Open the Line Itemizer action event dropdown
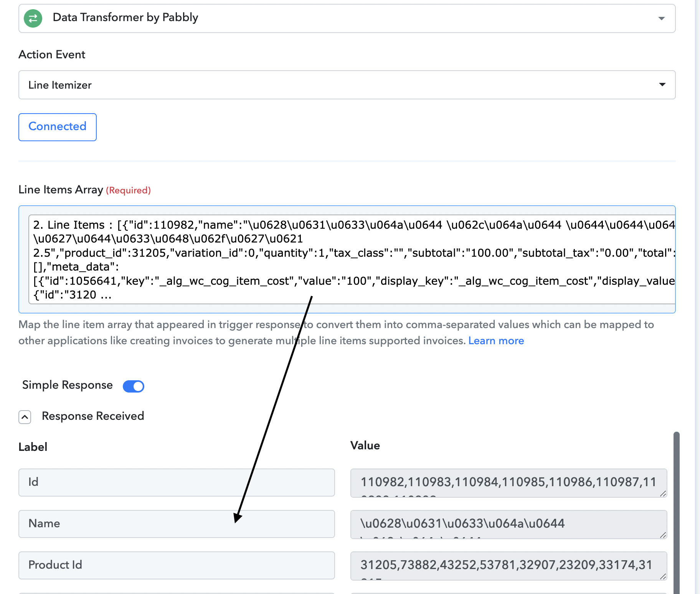The height and width of the screenshot is (594, 700). point(347,85)
